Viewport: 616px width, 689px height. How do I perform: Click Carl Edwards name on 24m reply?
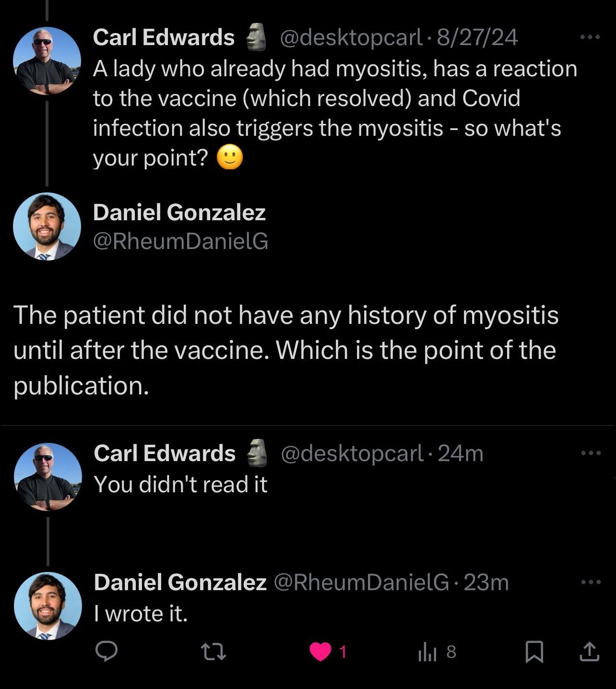click(165, 453)
